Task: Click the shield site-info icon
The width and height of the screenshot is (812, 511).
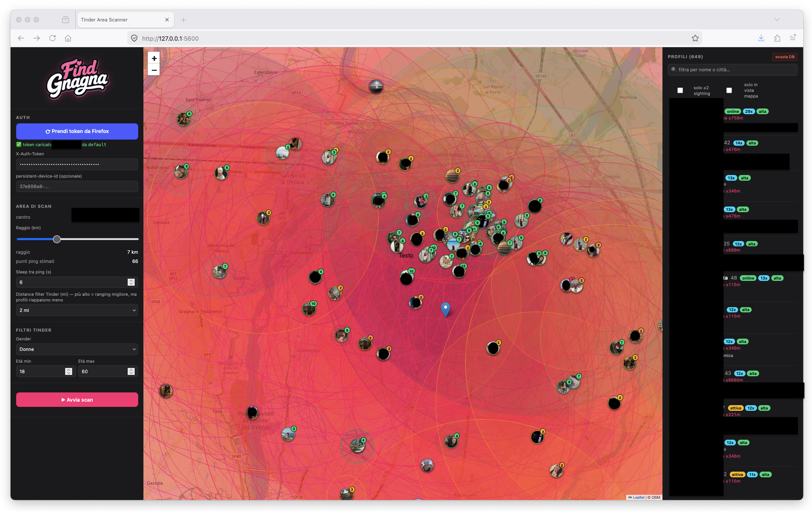Action: 134,38
